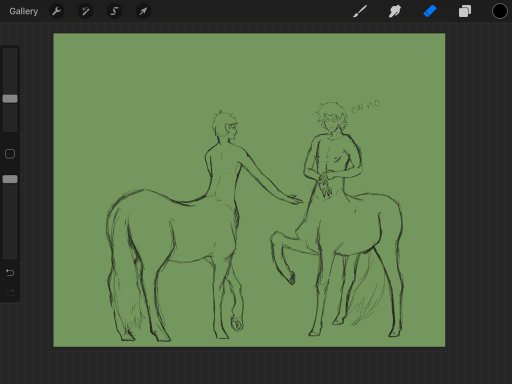Screen dimensions: 512x384
Task: Activate the Selection tool
Action: [x=114, y=11]
